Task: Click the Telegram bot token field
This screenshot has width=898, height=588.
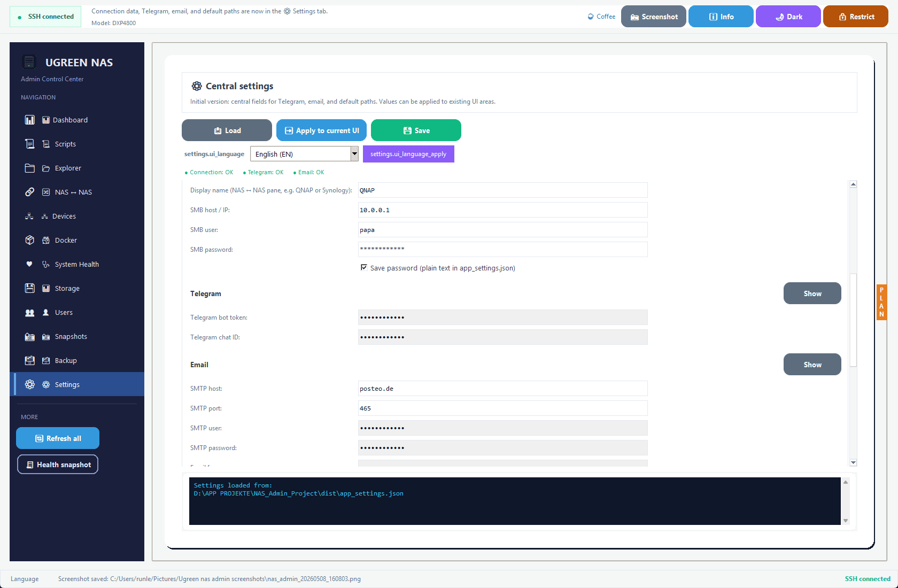Action: click(x=503, y=318)
